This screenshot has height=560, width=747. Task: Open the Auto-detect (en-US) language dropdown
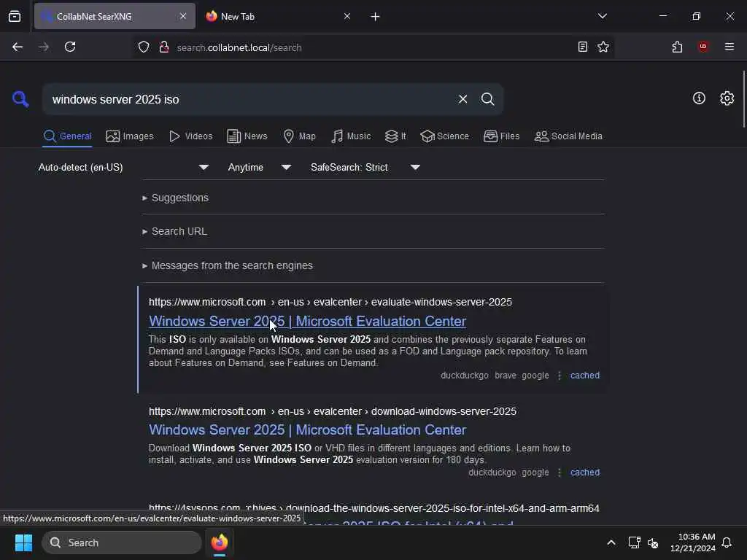124,167
